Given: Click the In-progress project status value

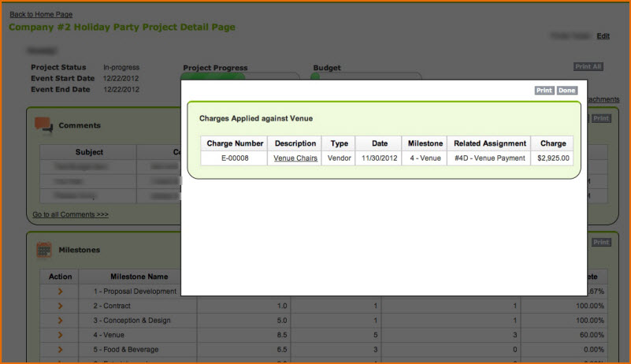Looking at the screenshot, I should 121,67.
